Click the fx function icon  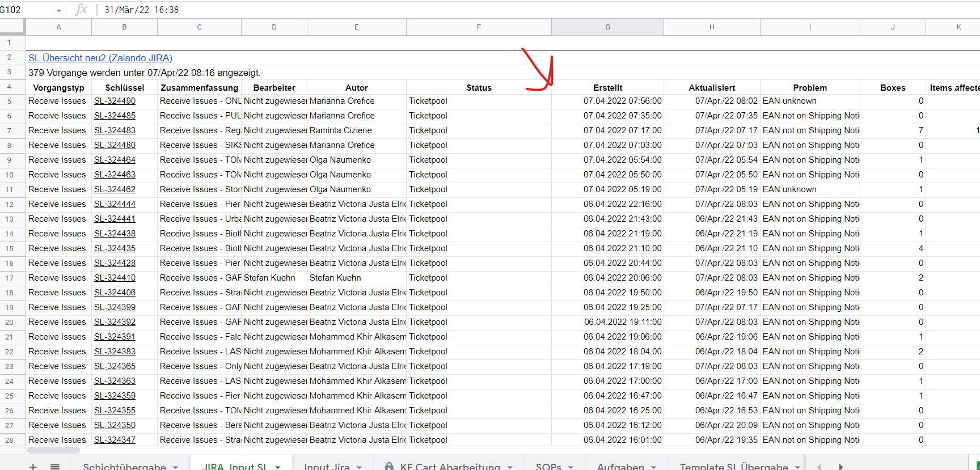81,10
